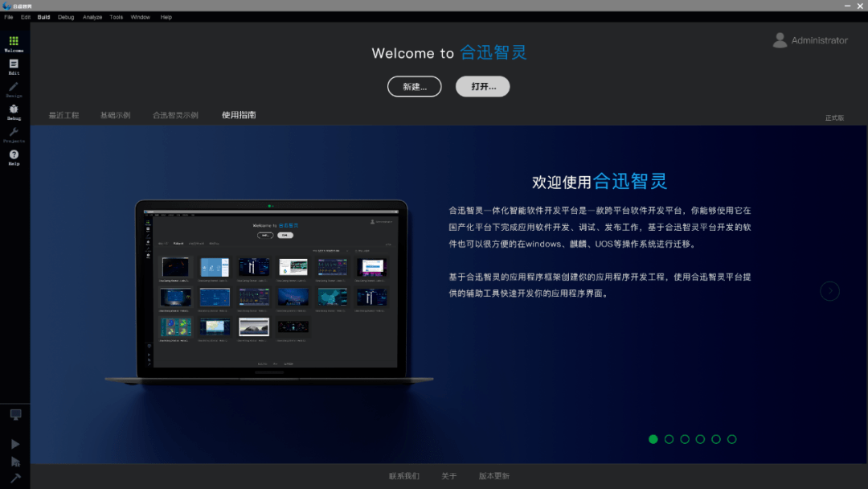
Task: Click the 联系我们 link
Action: click(404, 475)
